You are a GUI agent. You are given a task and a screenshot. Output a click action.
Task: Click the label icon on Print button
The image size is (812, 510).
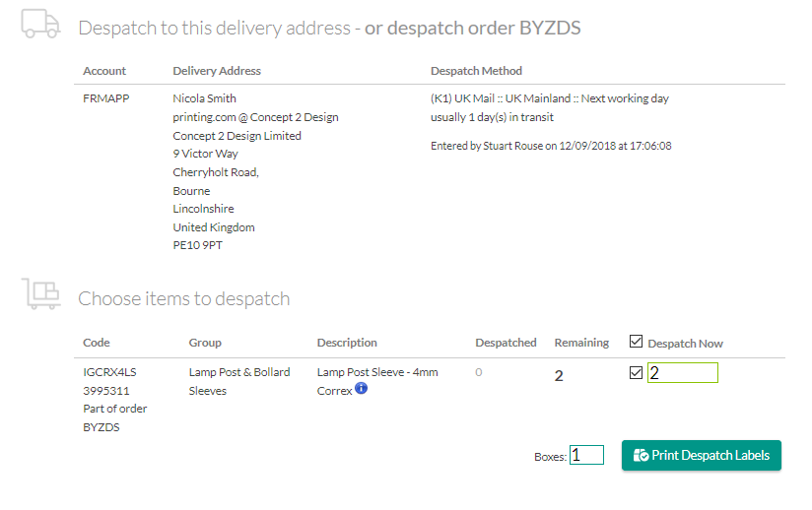pyautogui.click(x=641, y=456)
